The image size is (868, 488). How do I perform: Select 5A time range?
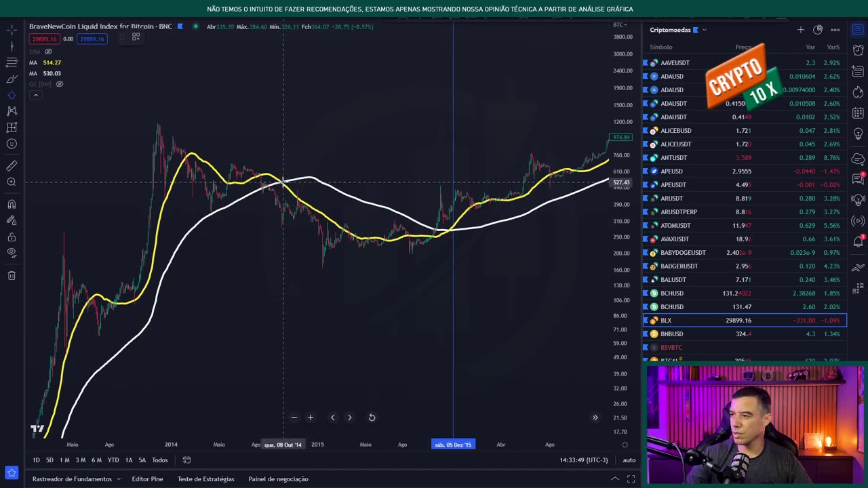[142, 460]
